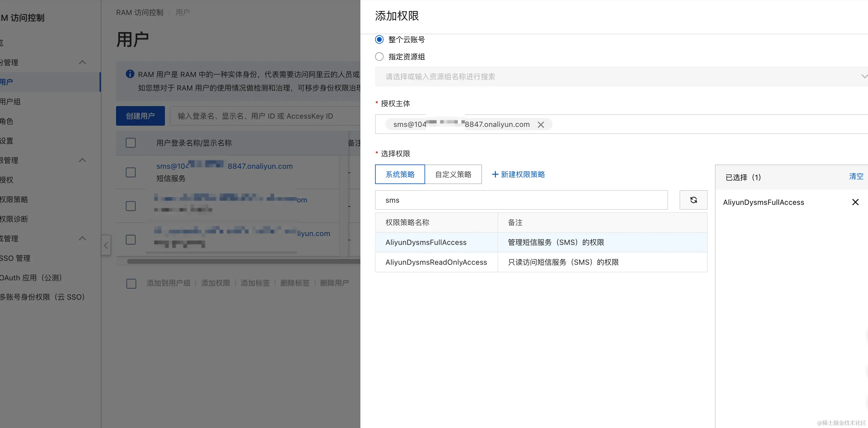868x428 pixels.
Task: Switch to the custom policy tab
Action: point(453,174)
